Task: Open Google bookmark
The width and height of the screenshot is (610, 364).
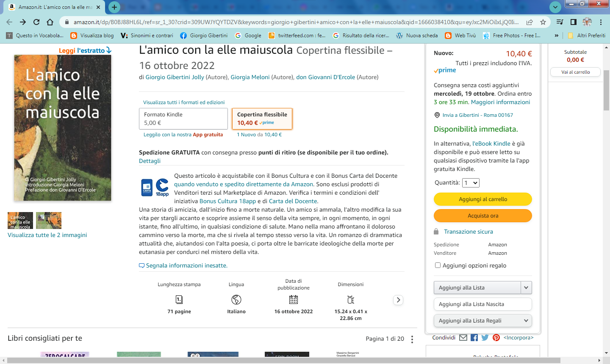Action: pos(248,36)
